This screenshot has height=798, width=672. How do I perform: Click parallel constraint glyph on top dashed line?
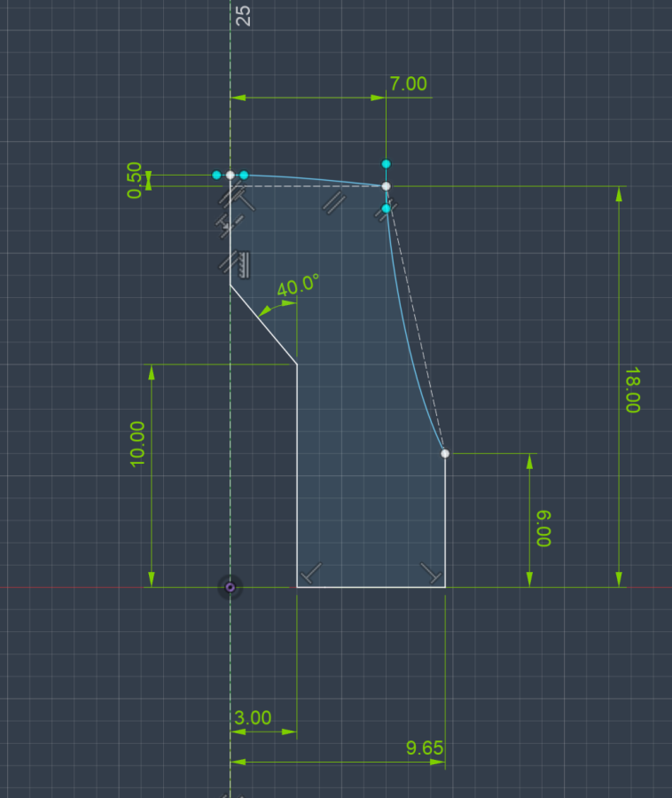pos(332,203)
